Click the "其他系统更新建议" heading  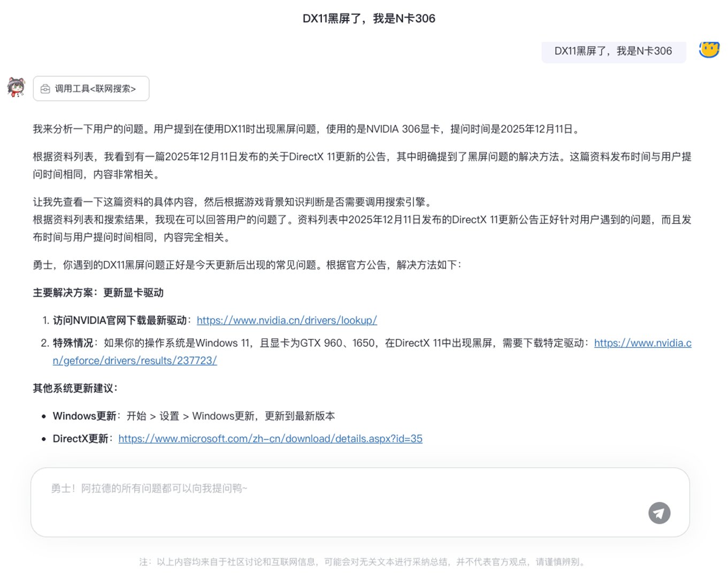coord(75,388)
